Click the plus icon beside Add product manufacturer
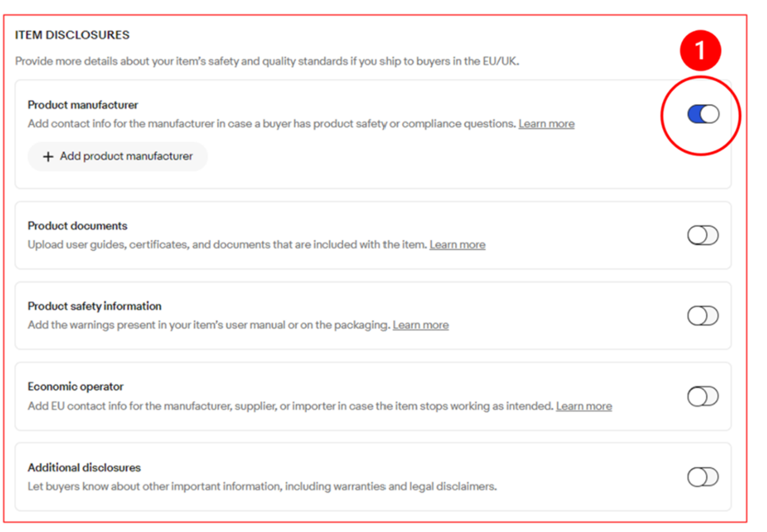This screenshot has height=532, width=767. [x=48, y=157]
